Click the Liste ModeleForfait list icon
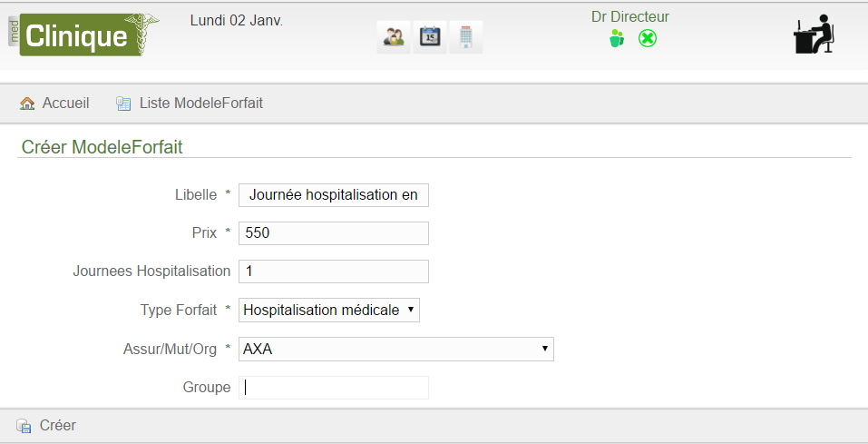Viewport: 868px width, 444px height. (x=123, y=104)
